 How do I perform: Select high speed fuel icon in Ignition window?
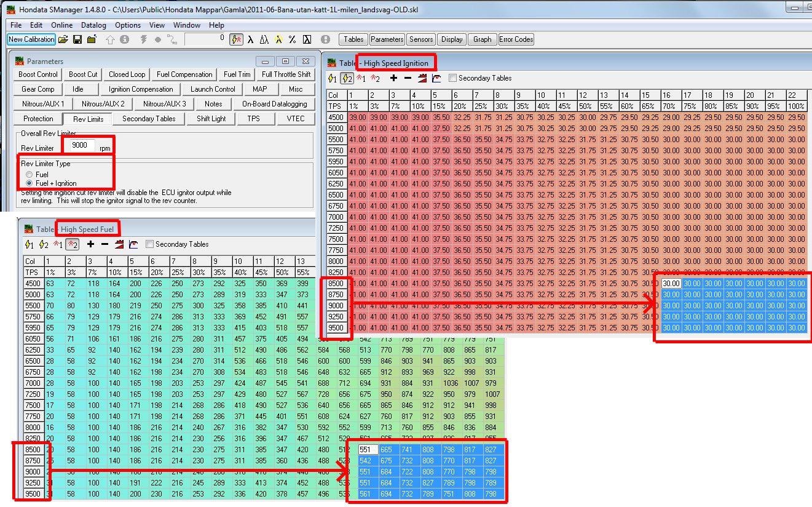(376, 78)
